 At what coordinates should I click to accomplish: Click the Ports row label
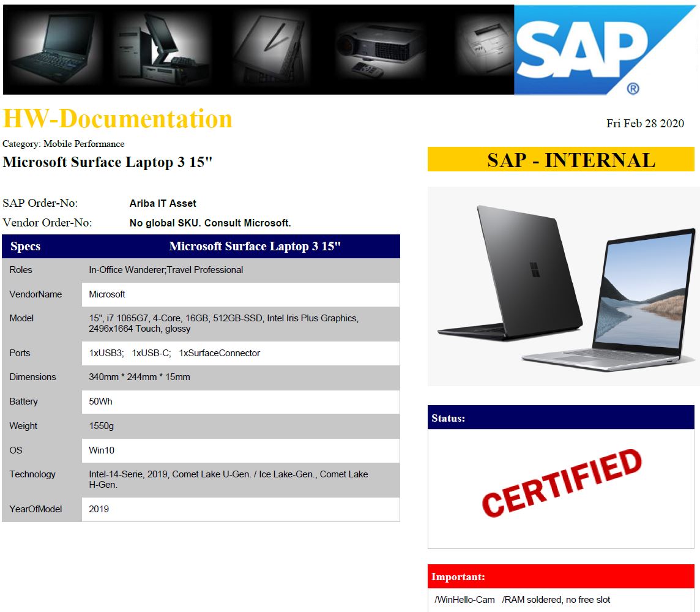pos(20,353)
